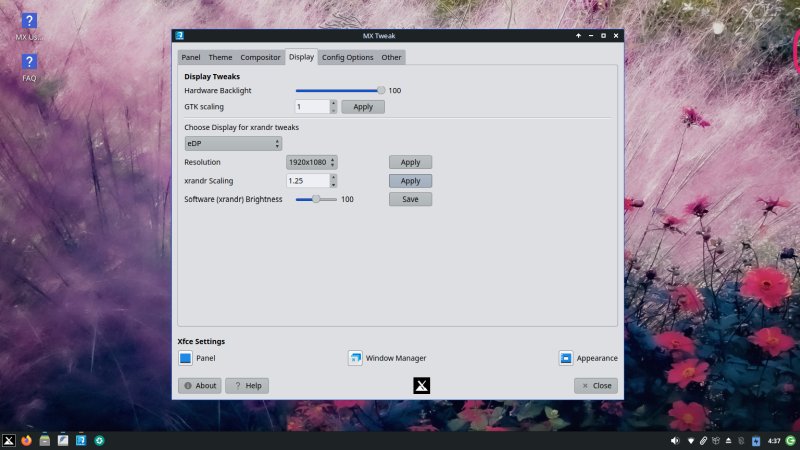Viewport: 800px width, 450px height.
Task: Open the clipboard paperclip tray icon
Action: [x=704, y=441]
